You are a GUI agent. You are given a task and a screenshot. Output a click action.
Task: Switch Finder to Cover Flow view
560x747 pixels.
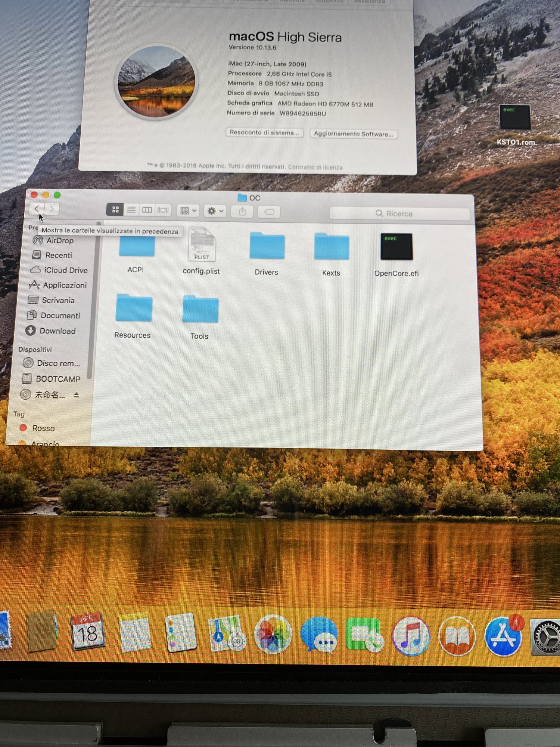pyautogui.click(x=163, y=210)
